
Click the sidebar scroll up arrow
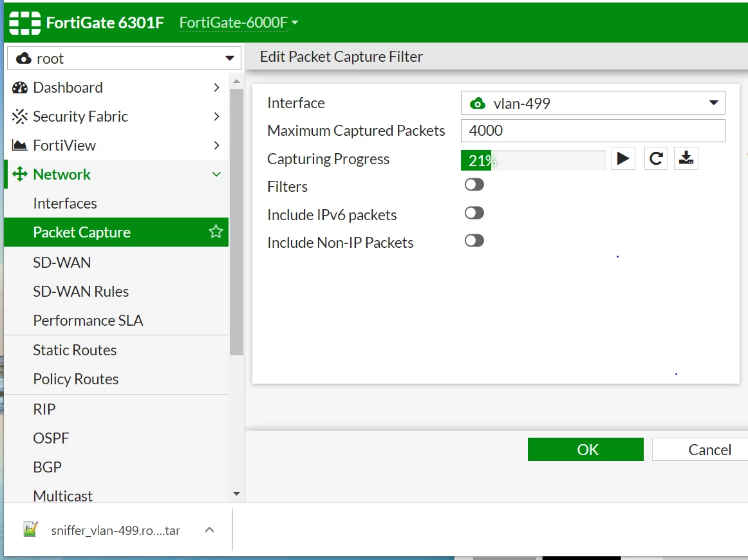click(236, 81)
